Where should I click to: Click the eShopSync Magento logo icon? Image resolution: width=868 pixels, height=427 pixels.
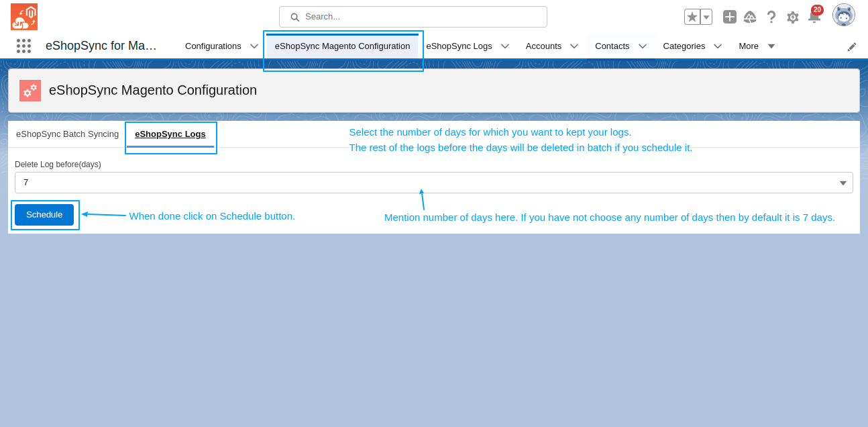tap(24, 17)
